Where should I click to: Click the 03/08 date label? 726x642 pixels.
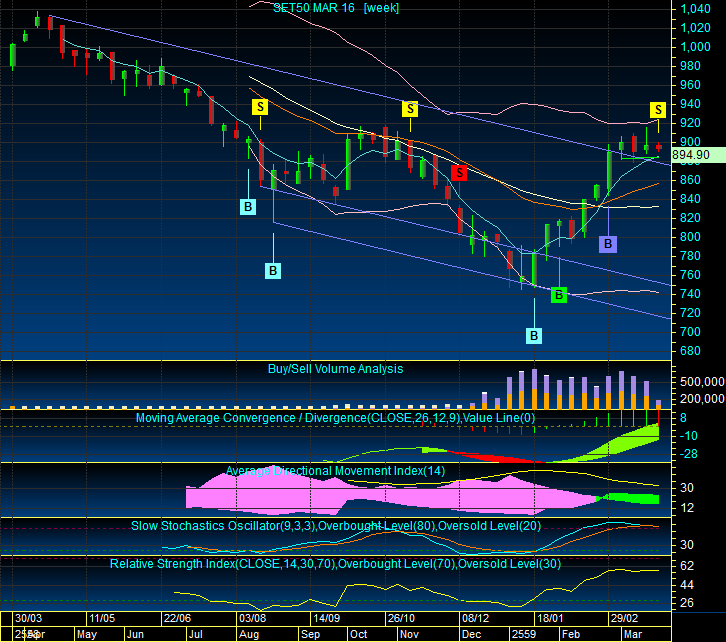pyautogui.click(x=252, y=618)
